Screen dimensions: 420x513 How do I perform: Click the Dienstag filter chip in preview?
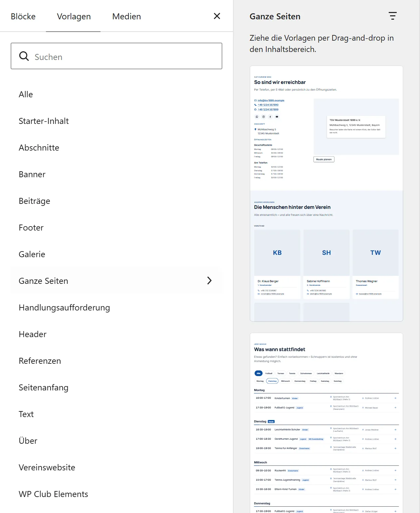point(272,381)
